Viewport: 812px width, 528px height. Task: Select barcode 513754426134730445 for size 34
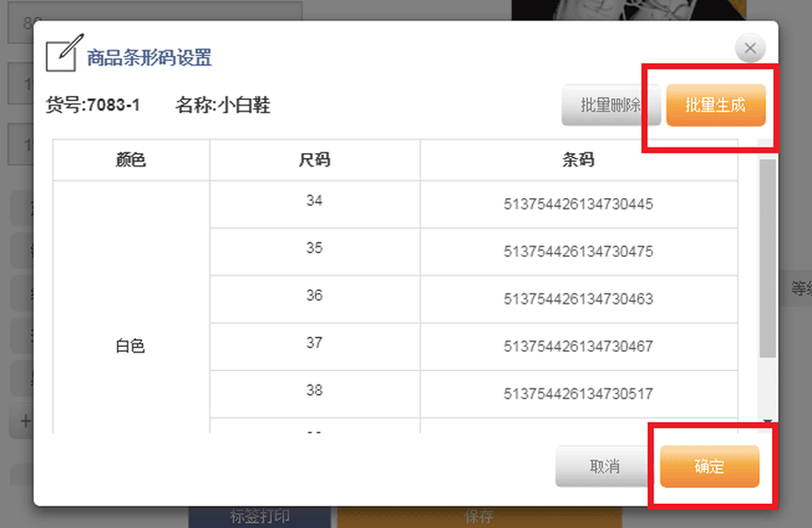(578, 204)
